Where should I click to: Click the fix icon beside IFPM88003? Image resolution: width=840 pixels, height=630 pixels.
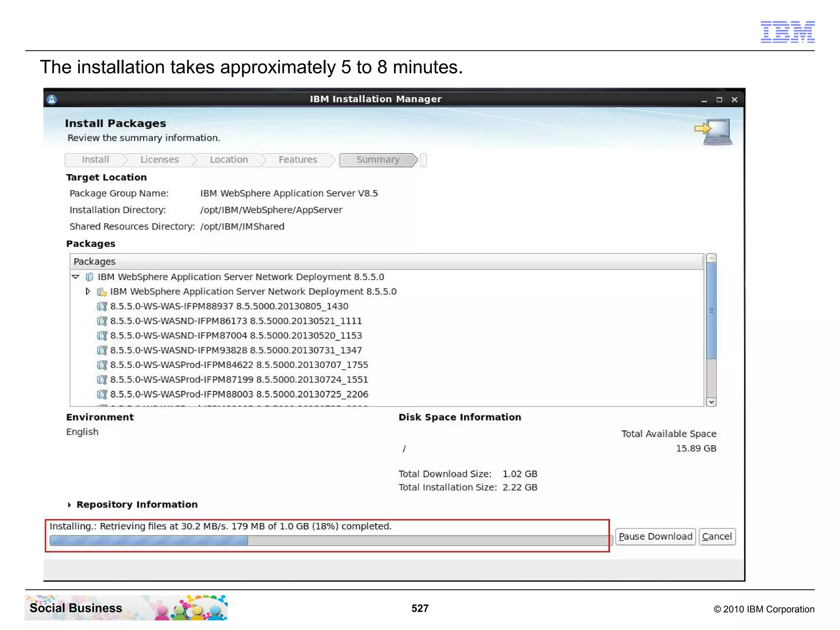click(102, 394)
